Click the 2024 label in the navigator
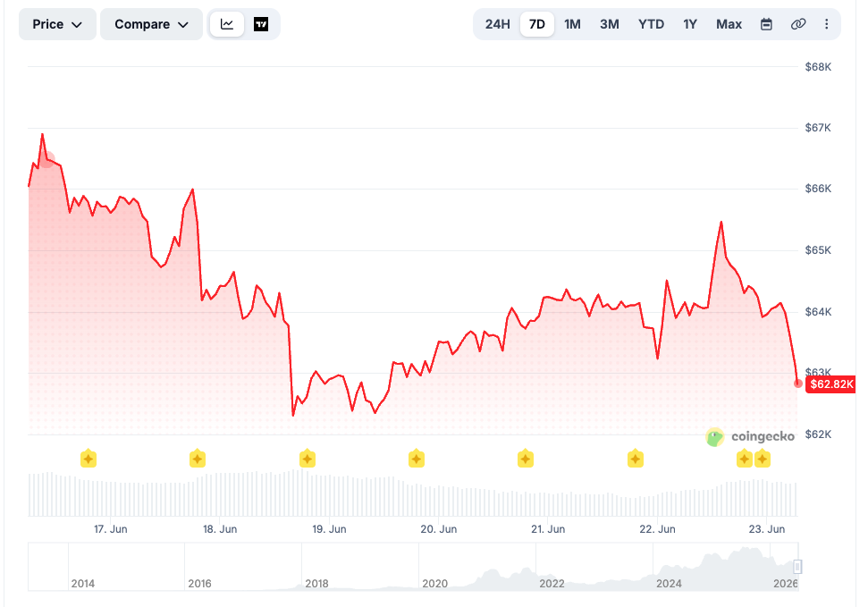 point(669,584)
